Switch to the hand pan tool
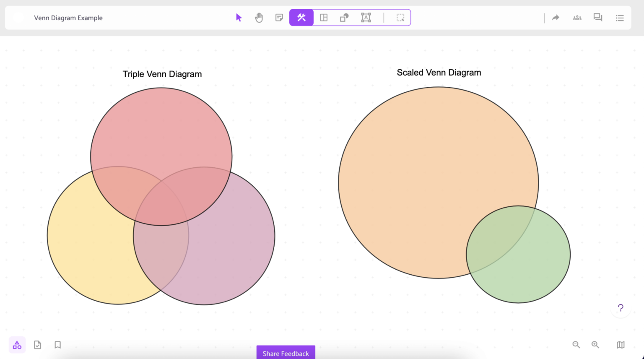644x359 pixels. point(259,17)
